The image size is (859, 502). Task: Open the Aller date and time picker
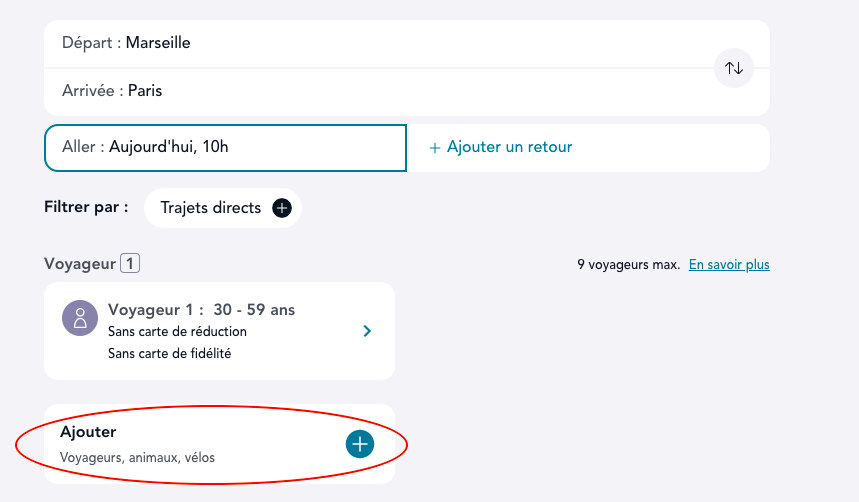225,148
